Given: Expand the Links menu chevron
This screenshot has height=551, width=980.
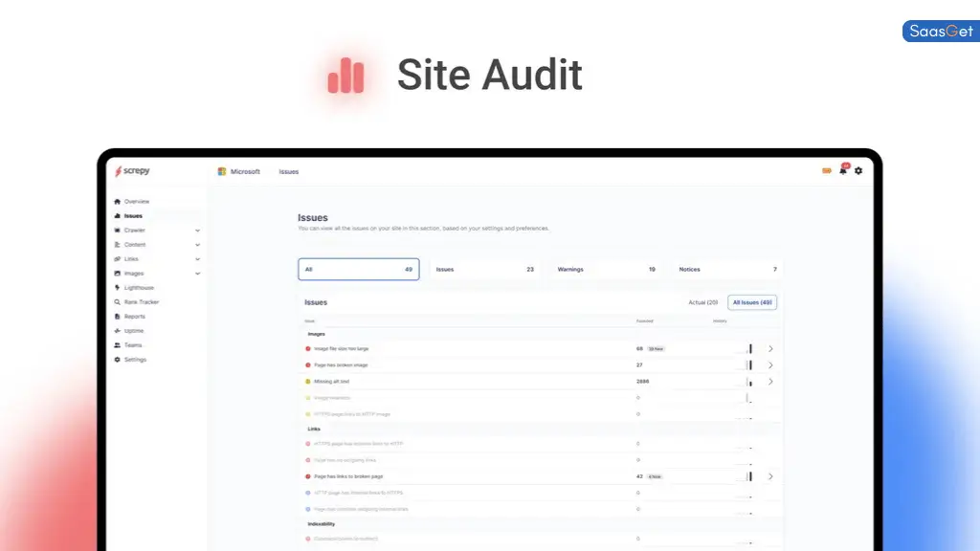Looking at the screenshot, I should [197, 259].
